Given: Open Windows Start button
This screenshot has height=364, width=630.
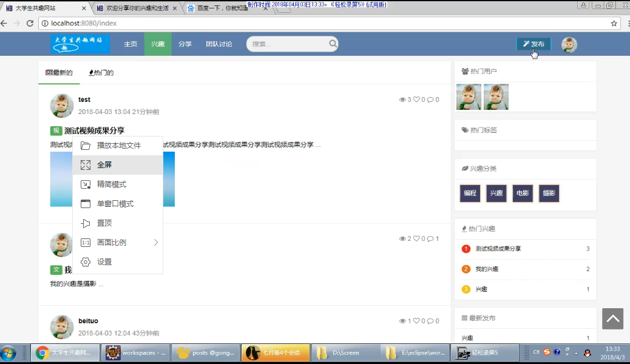Looking at the screenshot, I should click(x=8, y=353).
